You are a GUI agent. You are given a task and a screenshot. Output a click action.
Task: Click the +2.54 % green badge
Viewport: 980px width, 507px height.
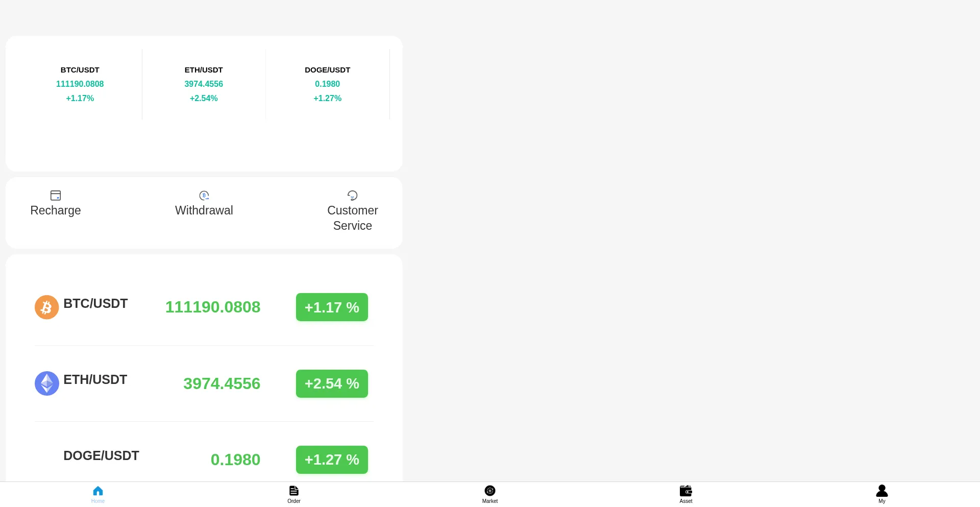point(332,383)
